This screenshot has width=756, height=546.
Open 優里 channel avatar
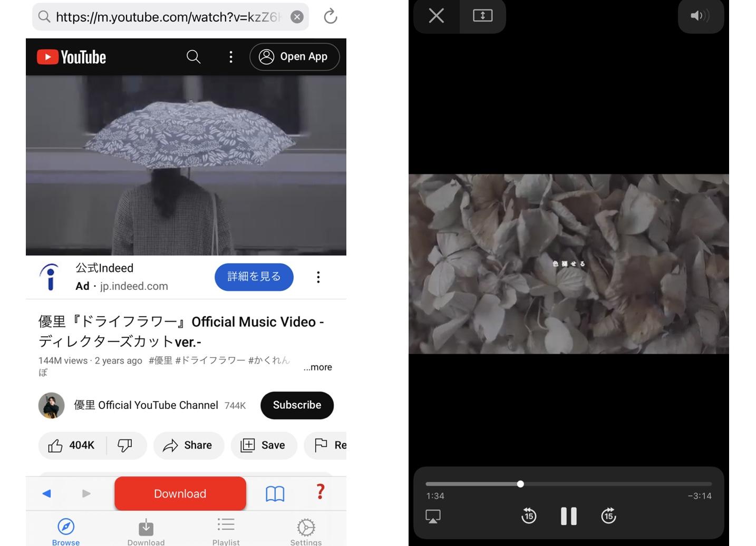[x=51, y=405]
